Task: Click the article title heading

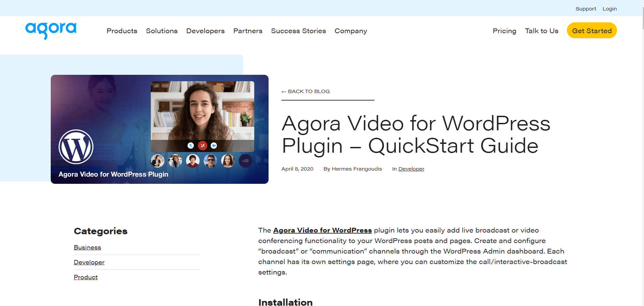Action: tap(416, 134)
